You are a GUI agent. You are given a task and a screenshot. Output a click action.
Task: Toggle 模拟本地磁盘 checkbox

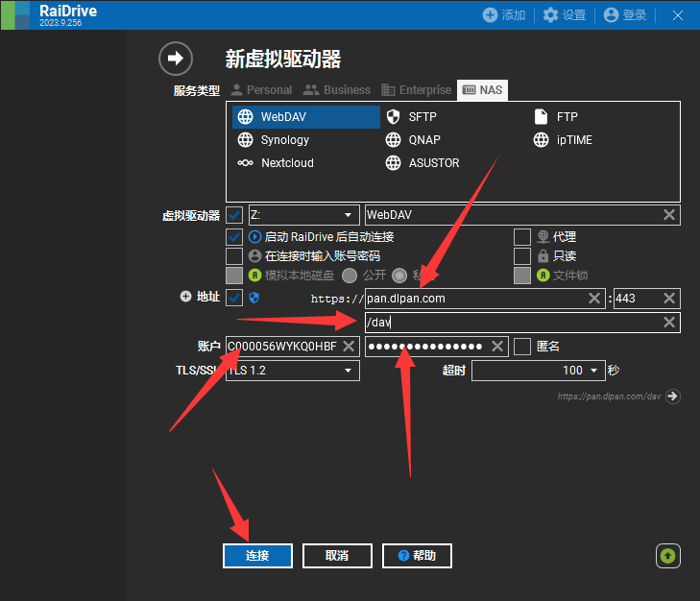(234, 276)
